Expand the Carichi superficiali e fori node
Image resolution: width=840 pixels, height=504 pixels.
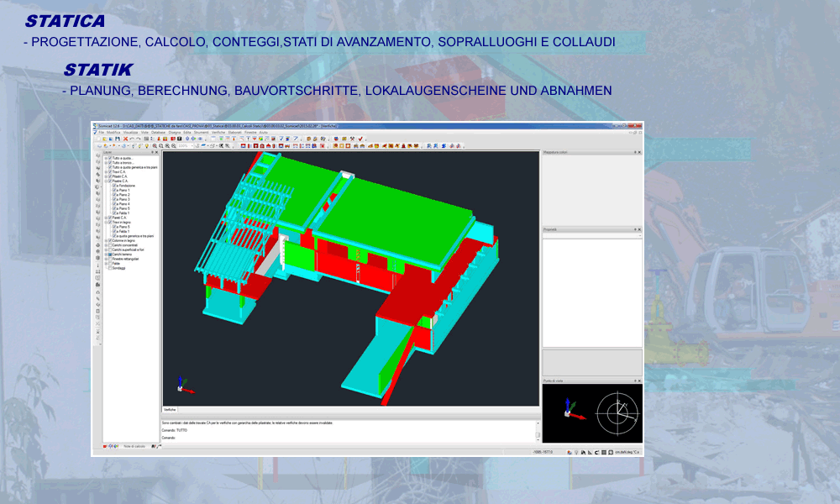(x=106, y=249)
